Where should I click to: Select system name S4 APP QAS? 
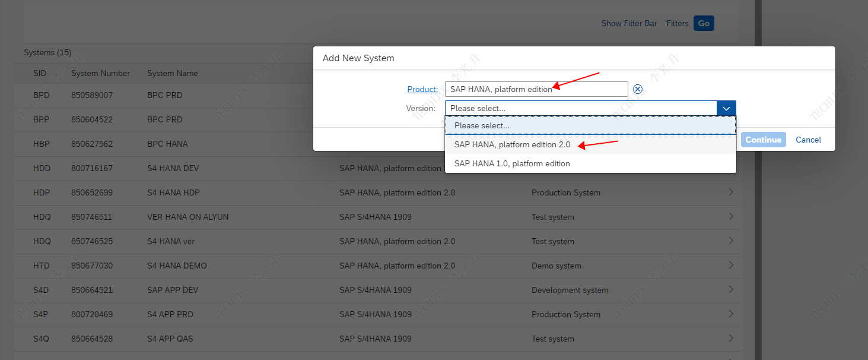coord(170,339)
